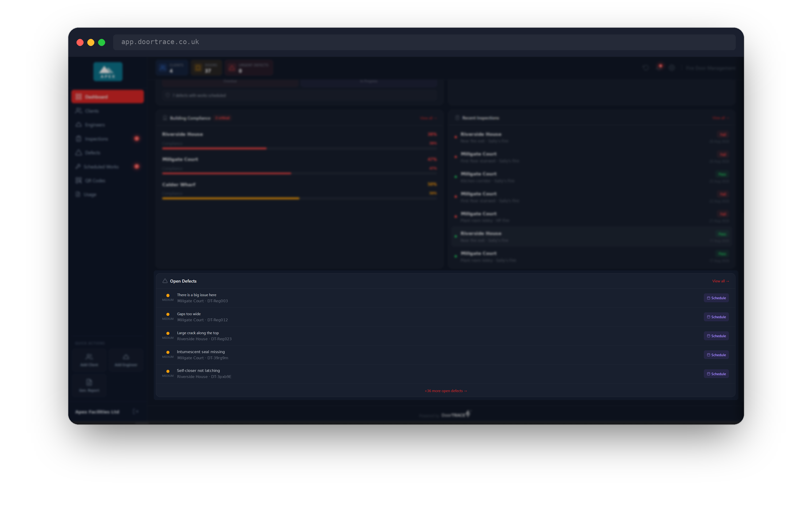
Task: Select defect title 'Intumescent seal missing'
Action: tap(200, 352)
